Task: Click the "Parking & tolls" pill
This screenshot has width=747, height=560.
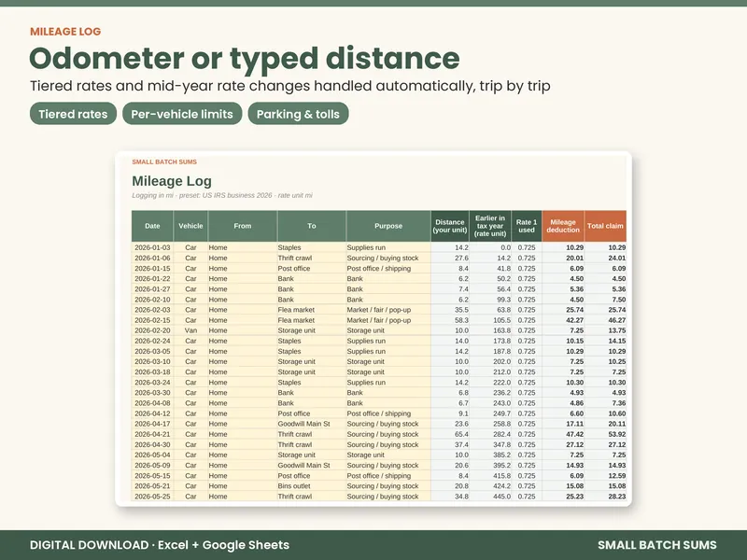Action: pos(298,114)
